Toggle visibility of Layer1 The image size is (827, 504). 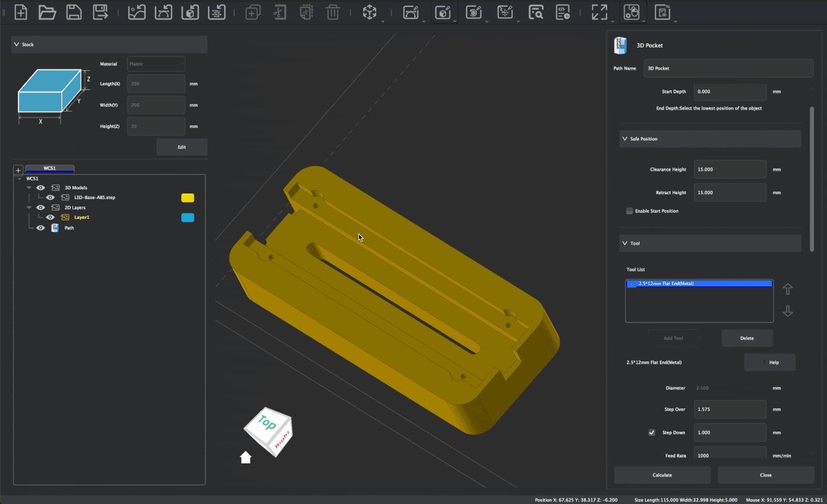click(x=50, y=218)
